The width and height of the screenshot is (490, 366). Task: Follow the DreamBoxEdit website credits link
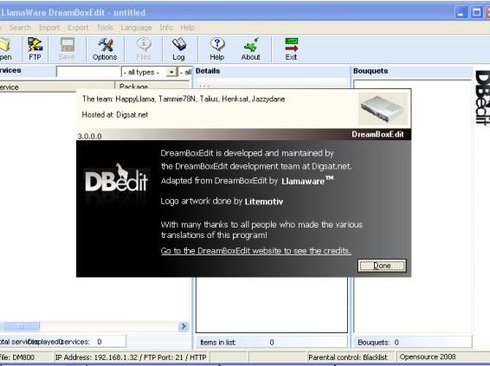coord(256,251)
